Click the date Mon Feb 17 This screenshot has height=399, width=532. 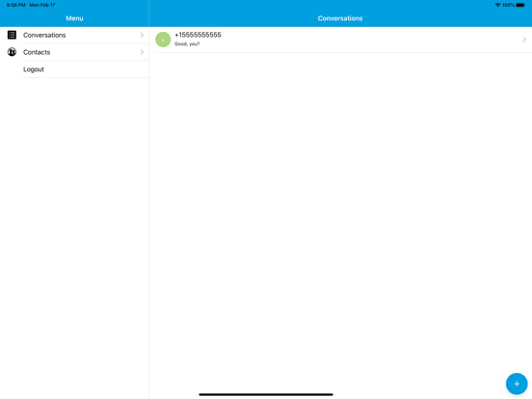[x=42, y=5]
